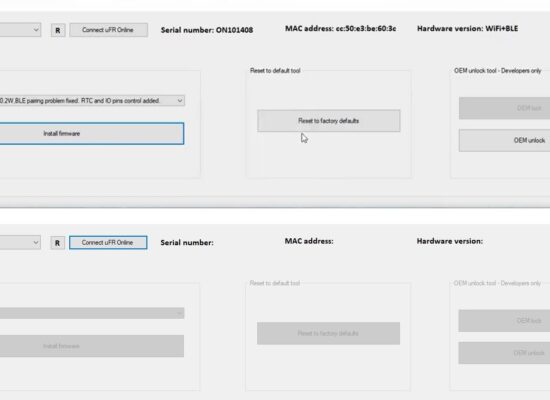Click the OEM unlock tool - Developers only heading

498,71
